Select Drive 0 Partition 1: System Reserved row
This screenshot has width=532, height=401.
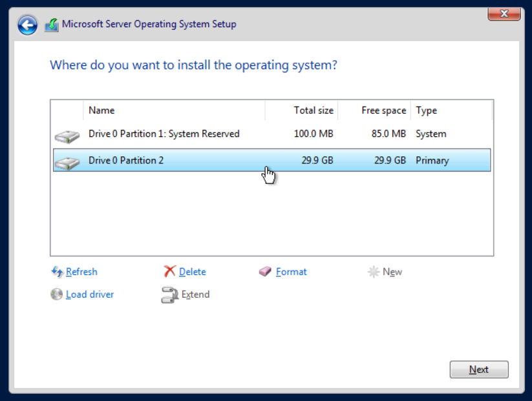pyautogui.click(x=271, y=134)
